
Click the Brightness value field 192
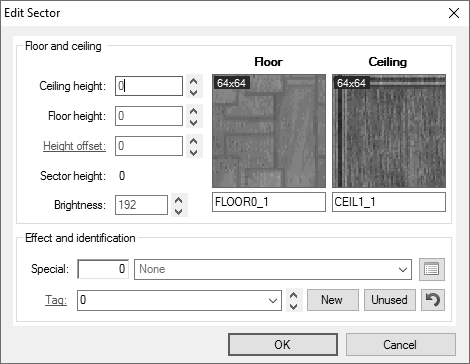click(141, 205)
